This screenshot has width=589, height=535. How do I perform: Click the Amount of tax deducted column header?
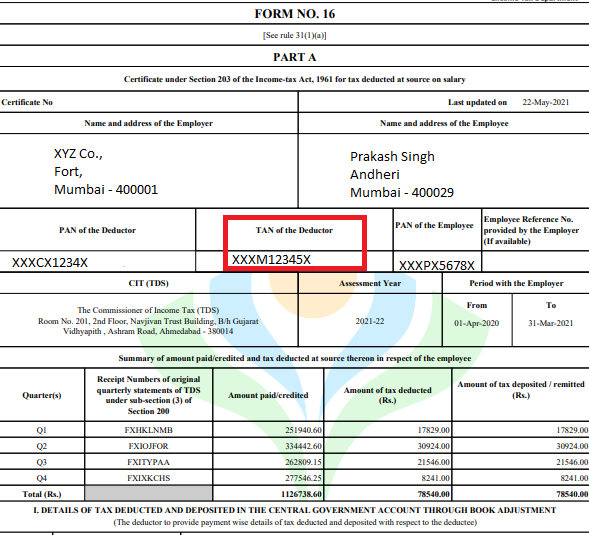click(387, 395)
